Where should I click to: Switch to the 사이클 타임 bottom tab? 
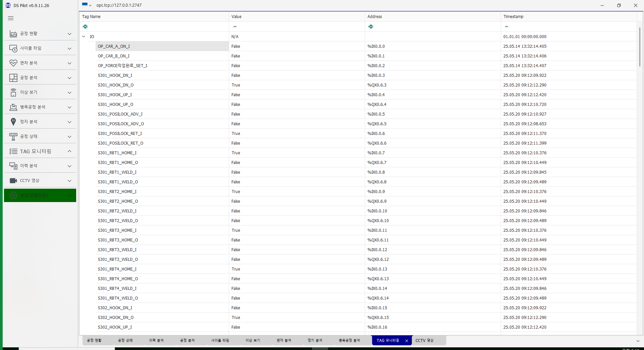tap(220, 340)
